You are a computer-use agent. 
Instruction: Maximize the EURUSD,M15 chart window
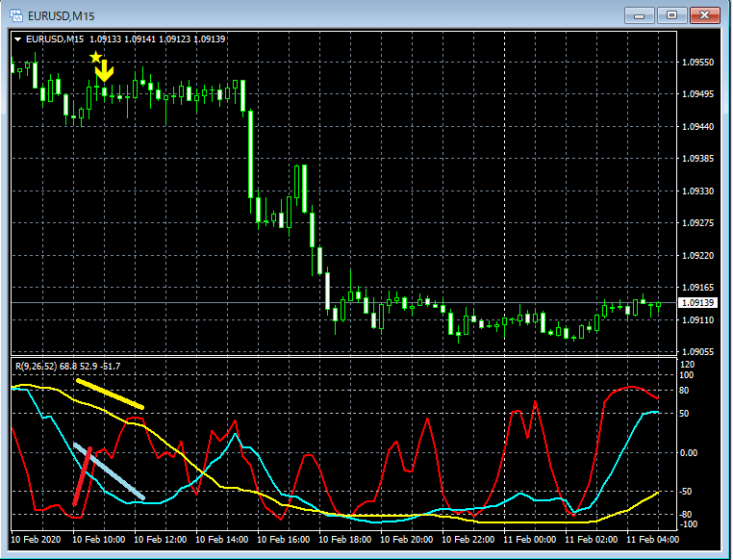pyautogui.click(x=671, y=15)
